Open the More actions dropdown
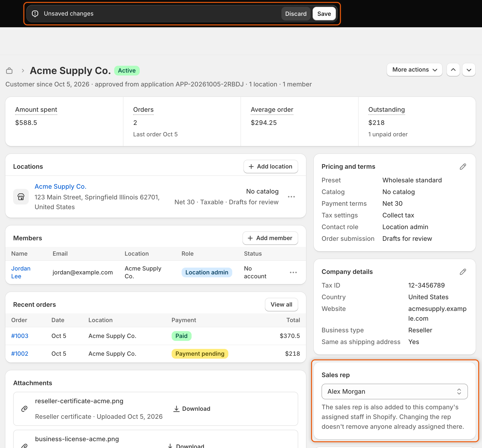 (x=415, y=70)
